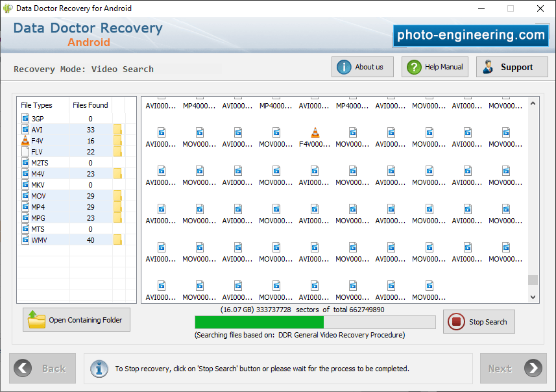Click count 33 in the AVI row
The height and width of the screenshot is (392, 556).
pyautogui.click(x=91, y=130)
